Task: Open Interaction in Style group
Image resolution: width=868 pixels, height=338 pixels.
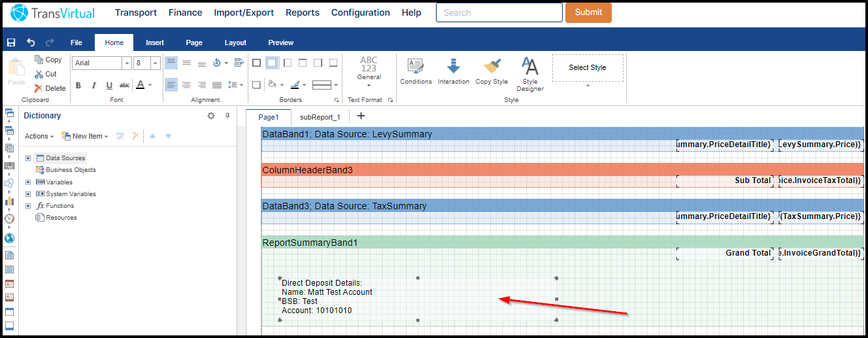Action: [454, 72]
